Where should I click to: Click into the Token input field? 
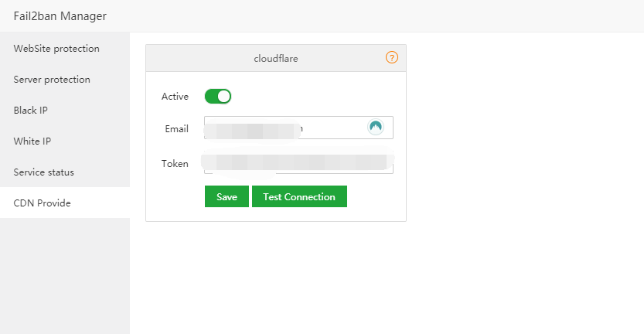(x=298, y=164)
